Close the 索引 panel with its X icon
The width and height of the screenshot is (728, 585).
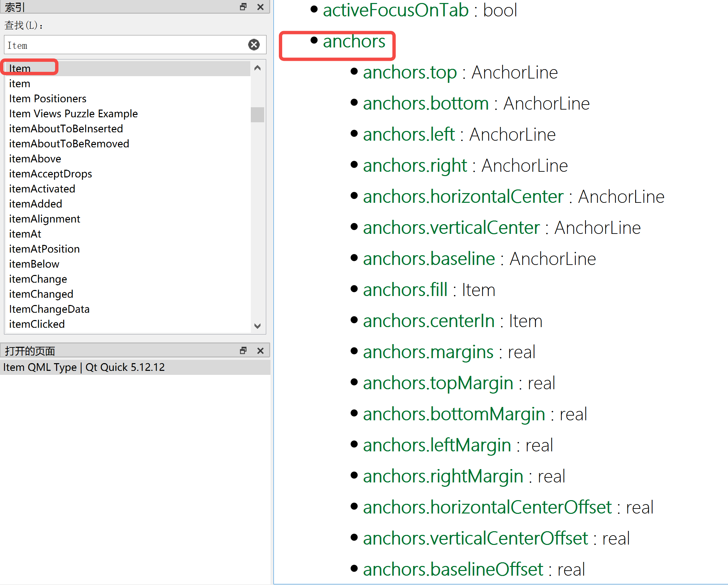[x=260, y=7]
